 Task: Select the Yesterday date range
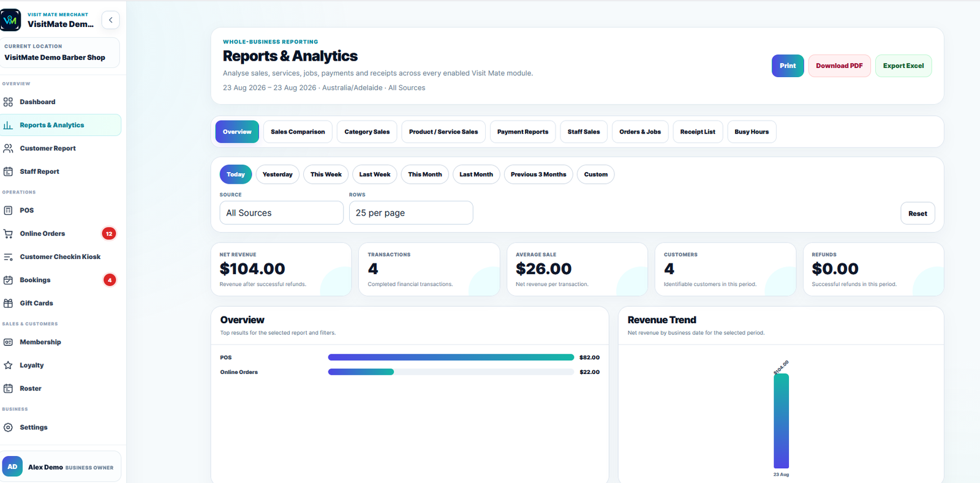pyautogui.click(x=277, y=174)
